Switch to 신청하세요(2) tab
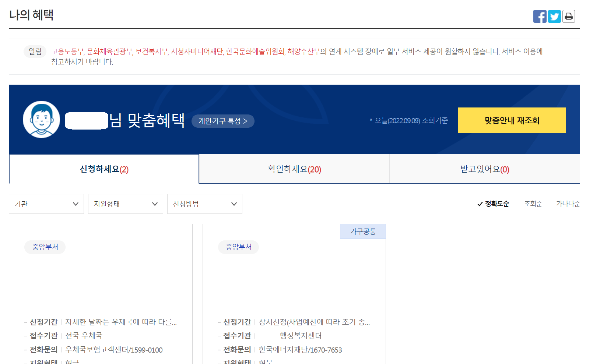593x364 pixels. [x=104, y=169]
